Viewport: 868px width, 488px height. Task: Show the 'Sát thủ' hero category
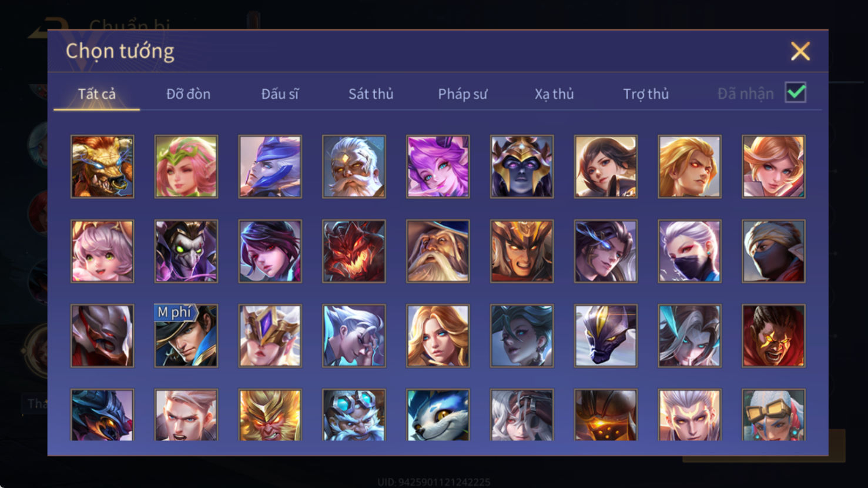click(371, 94)
